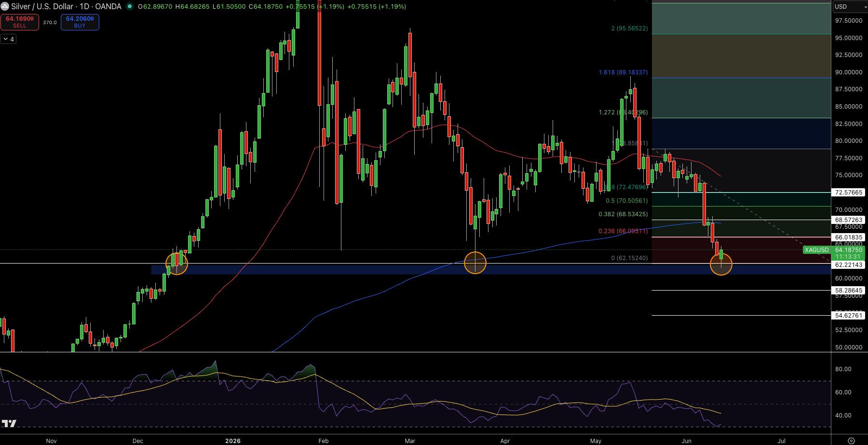868x445 pixels.
Task: Click the Silver symbol logo icon
Action: pyautogui.click(x=5, y=6)
